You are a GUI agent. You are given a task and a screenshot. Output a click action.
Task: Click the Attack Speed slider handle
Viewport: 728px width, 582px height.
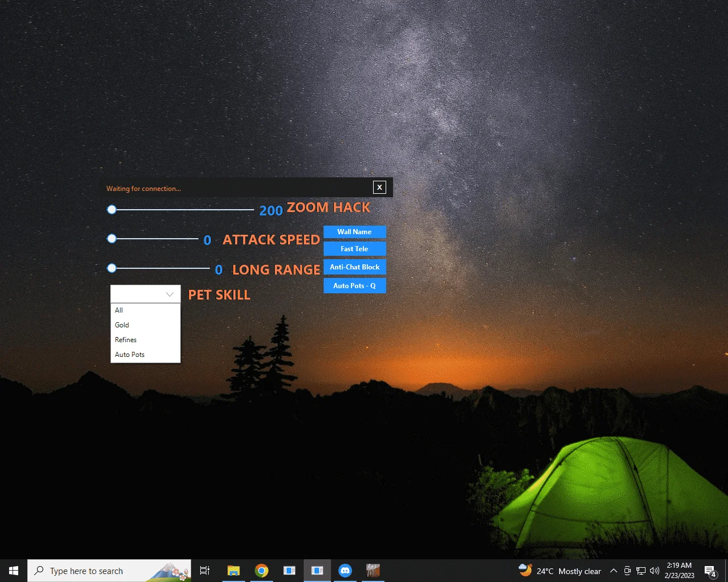[112, 239]
